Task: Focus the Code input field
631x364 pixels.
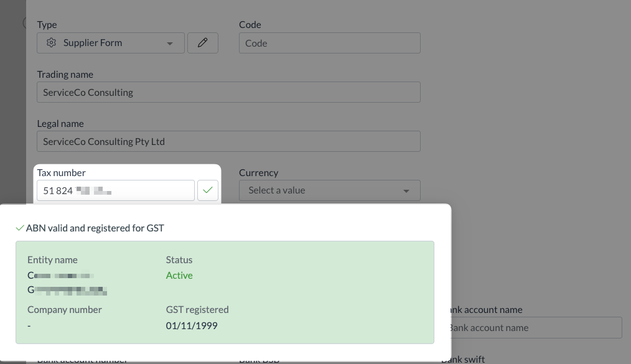Action: coord(329,43)
